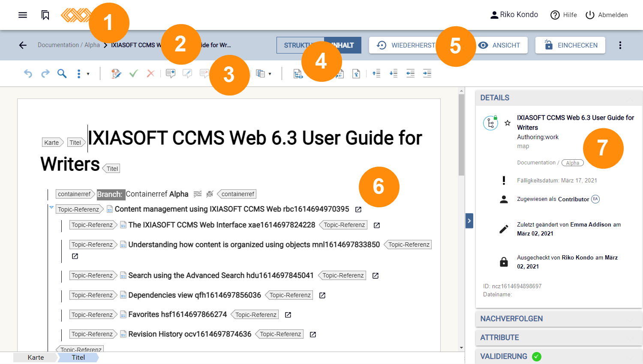
Task: Expand the VALIDIERUNG section
Action: click(x=559, y=356)
